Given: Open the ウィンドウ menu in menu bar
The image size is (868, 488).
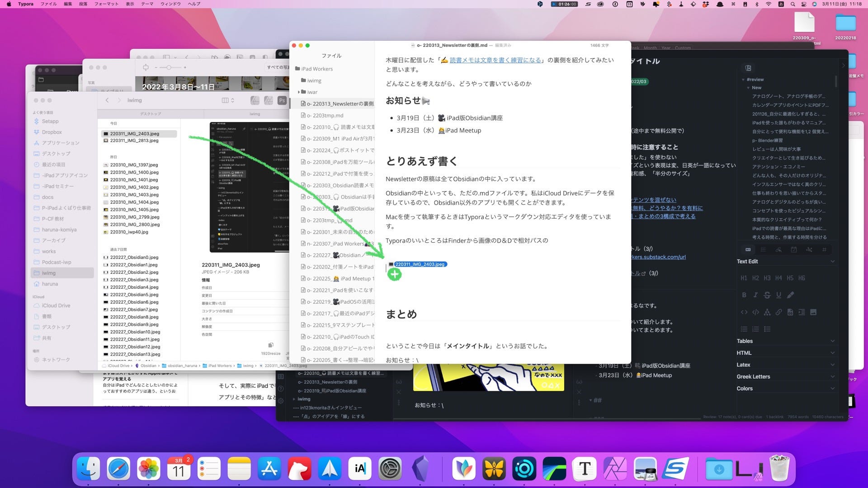Looking at the screenshot, I should click(x=170, y=4).
